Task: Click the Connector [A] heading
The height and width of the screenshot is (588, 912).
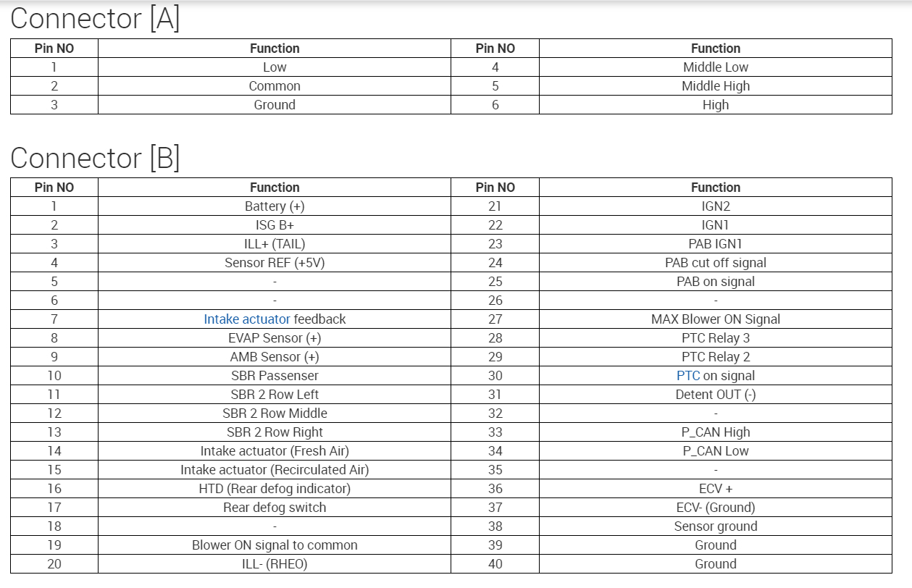Action: coord(95,19)
